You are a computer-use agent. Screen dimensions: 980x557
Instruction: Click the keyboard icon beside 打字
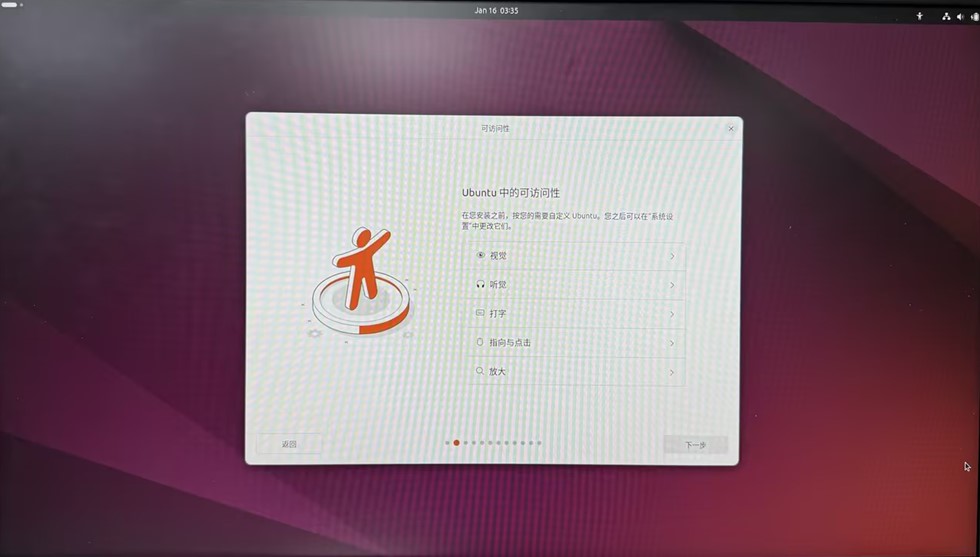click(480, 313)
